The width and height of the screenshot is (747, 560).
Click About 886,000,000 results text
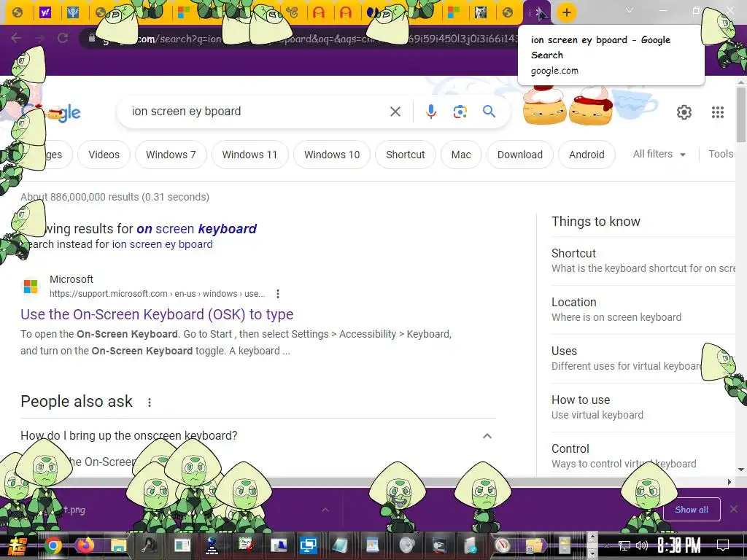(115, 197)
